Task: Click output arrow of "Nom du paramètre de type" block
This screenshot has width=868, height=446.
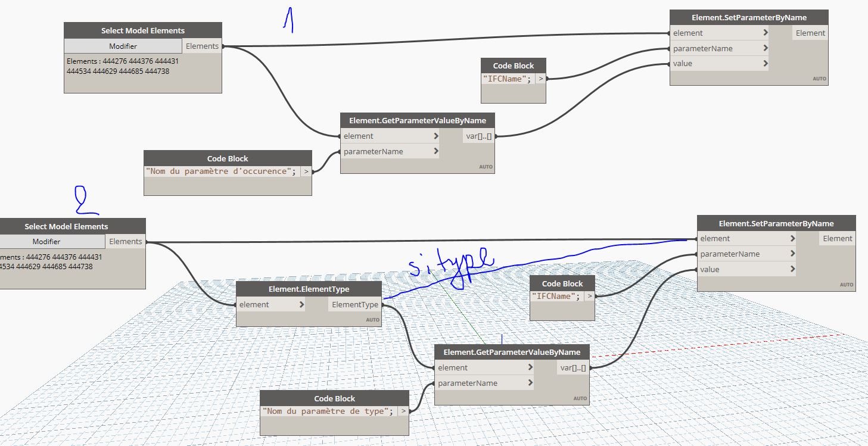Action: pos(403,411)
